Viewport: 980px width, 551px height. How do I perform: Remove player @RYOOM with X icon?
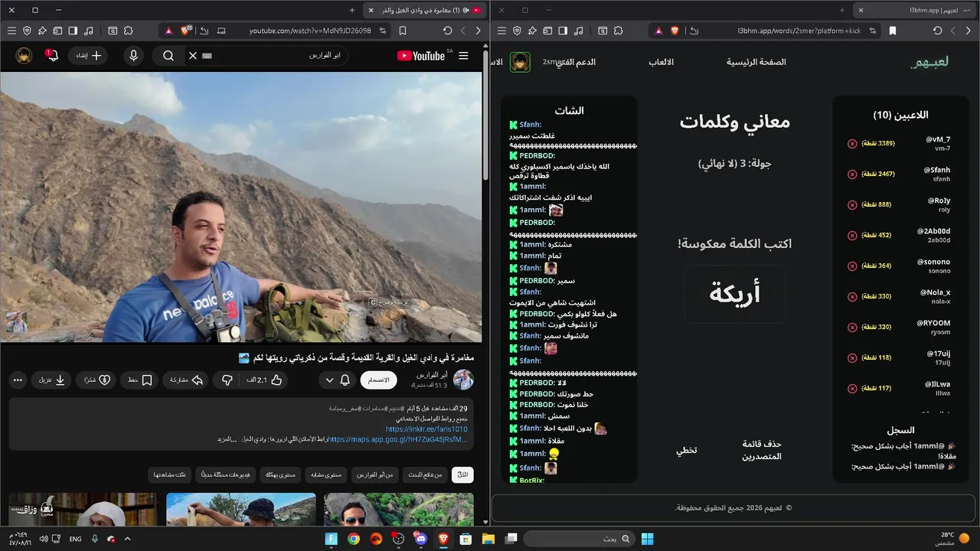(852, 327)
